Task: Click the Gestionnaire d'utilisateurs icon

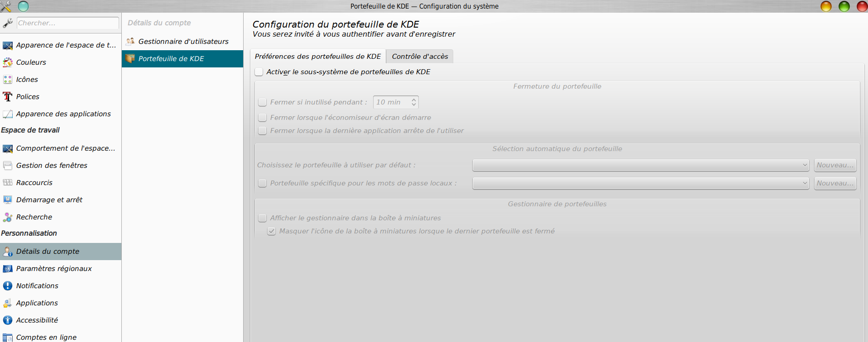Action: 130,42
